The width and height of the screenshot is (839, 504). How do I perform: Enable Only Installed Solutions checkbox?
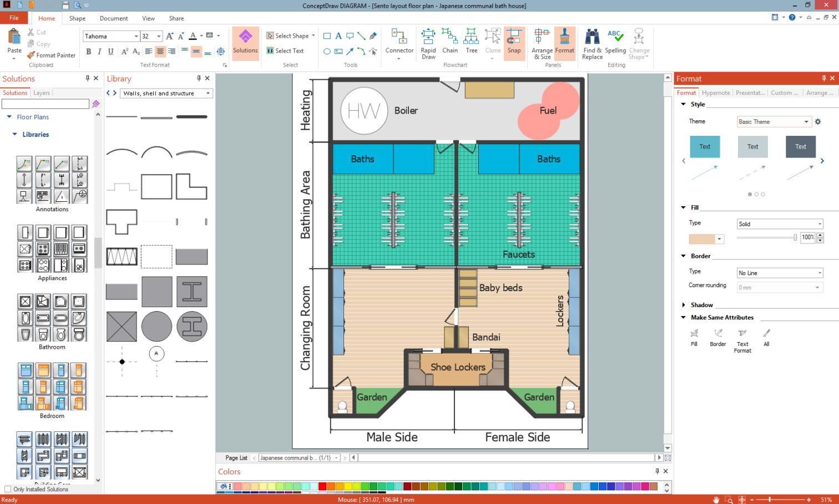pos(8,489)
